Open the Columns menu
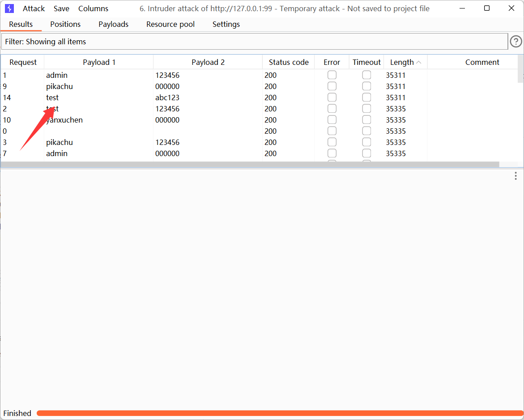The width and height of the screenshot is (524, 420). tap(93, 8)
